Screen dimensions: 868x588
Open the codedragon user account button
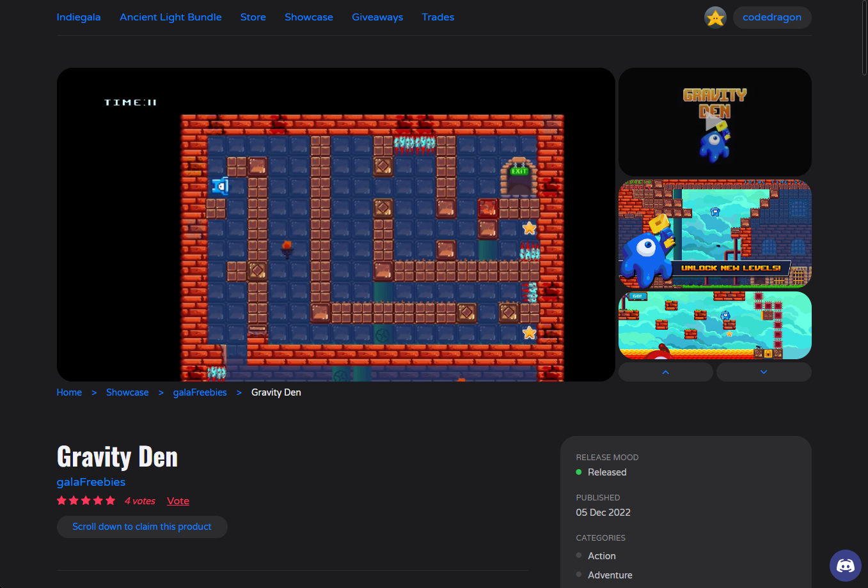[772, 17]
